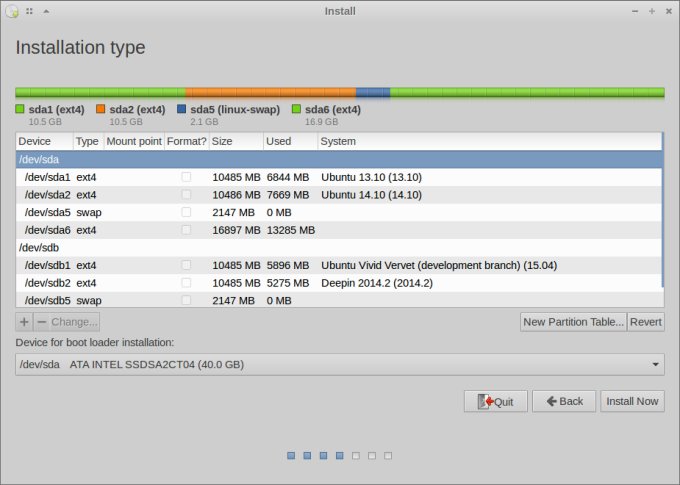This screenshot has height=485, width=680.
Task: Click the partition table vertical scrollbar
Action: tap(663, 210)
